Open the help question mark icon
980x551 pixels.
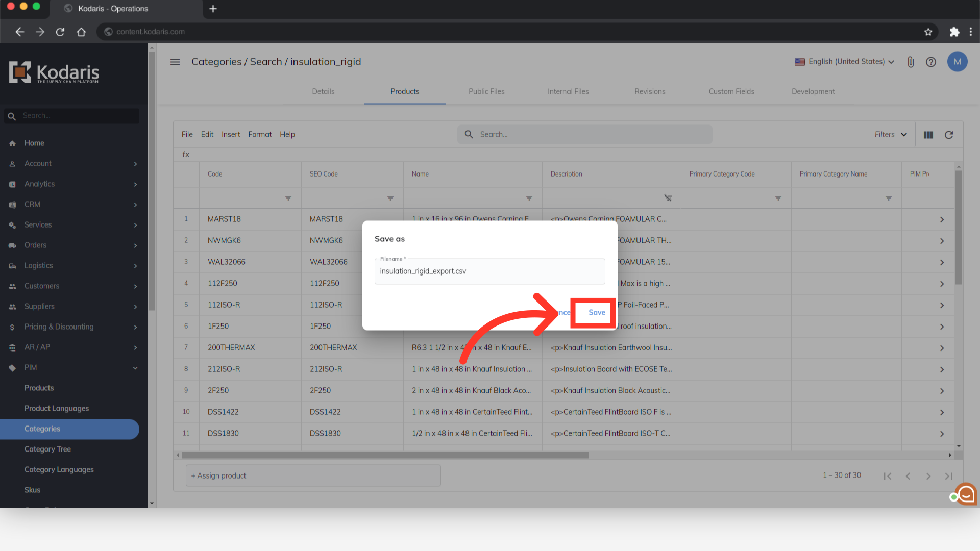pos(931,62)
